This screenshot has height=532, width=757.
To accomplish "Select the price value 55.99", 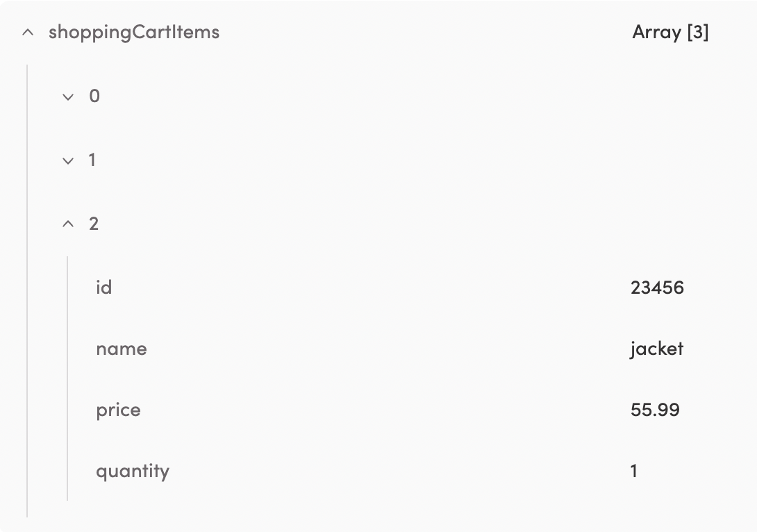I will pos(655,410).
